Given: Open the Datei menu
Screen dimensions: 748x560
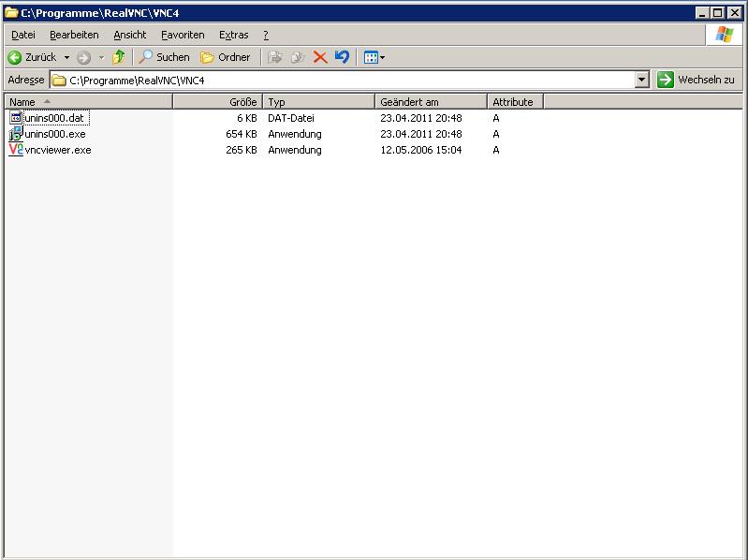Looking at the screenshot, I should (23, 35).
